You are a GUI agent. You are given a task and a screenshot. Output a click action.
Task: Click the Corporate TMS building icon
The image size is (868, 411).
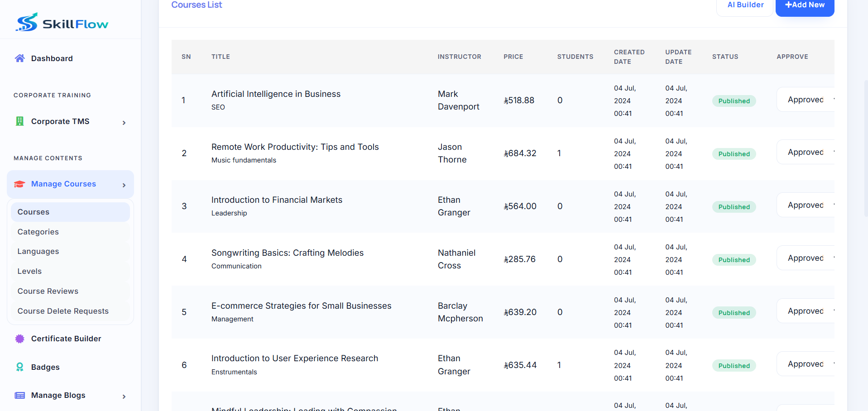click(20, 121)
